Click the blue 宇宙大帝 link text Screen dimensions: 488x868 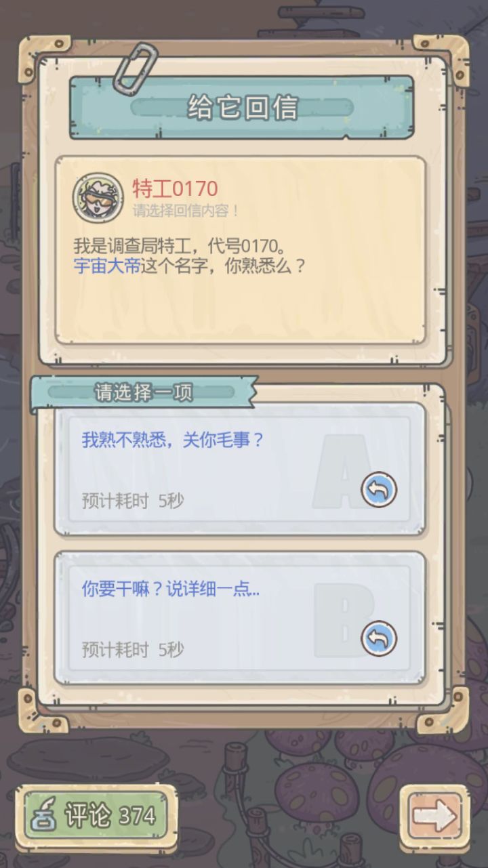point(107,266)
